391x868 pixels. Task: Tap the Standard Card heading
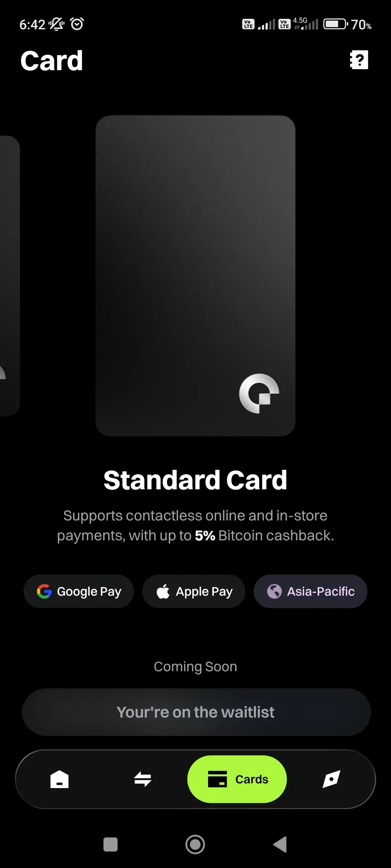(195, 480)
